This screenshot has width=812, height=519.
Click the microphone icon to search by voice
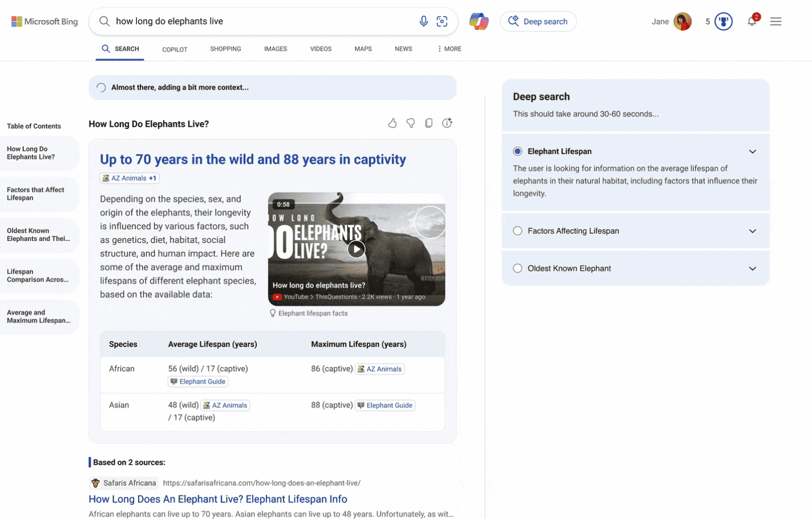point(423,21)
